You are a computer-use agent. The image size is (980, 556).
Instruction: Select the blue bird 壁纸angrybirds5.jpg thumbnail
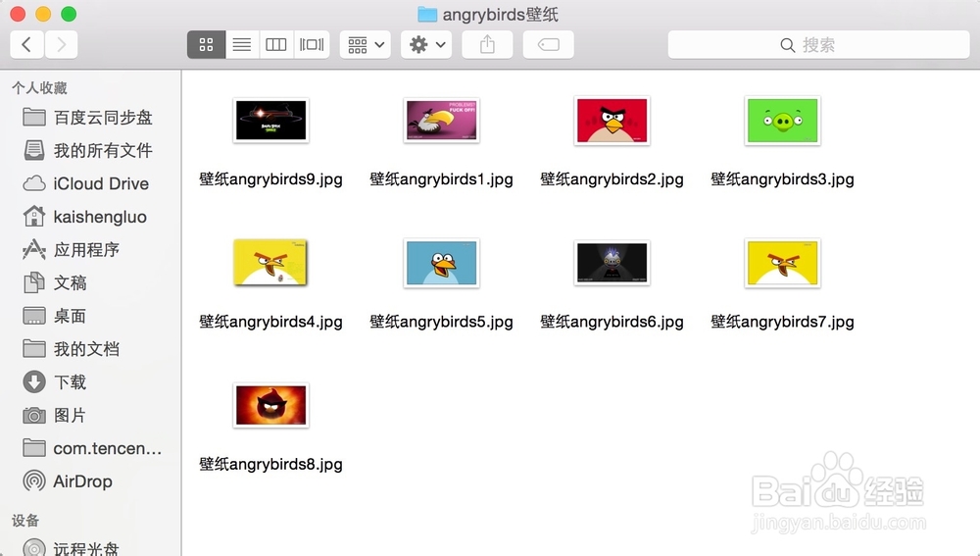click(x=441, y=263)
